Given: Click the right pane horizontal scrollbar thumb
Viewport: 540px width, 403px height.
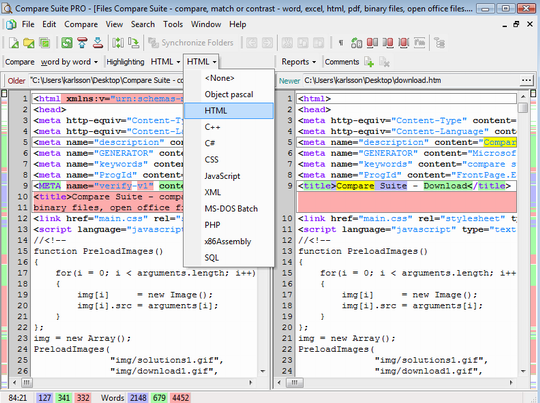Looking at the screenshot, I should pyautogui.click(x=294, y=382).
